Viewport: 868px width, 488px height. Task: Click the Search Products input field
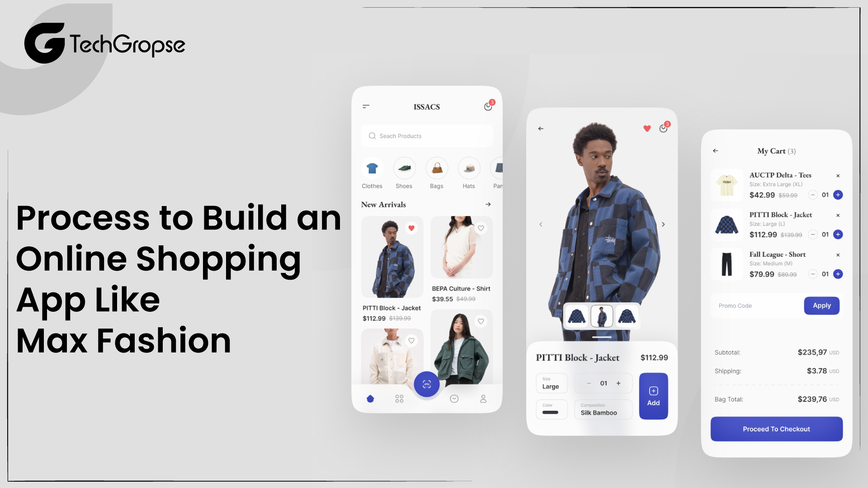(x=427, y=136)
